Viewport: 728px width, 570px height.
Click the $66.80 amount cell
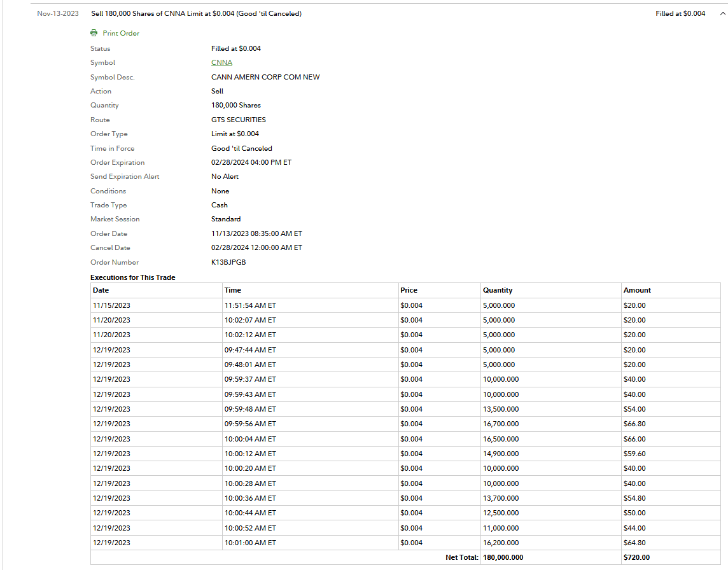pos(634,424)
